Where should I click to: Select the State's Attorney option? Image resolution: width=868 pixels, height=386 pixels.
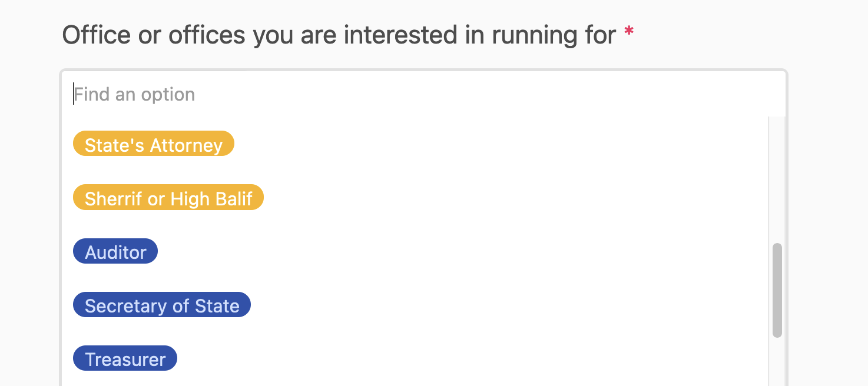[153, 145]
